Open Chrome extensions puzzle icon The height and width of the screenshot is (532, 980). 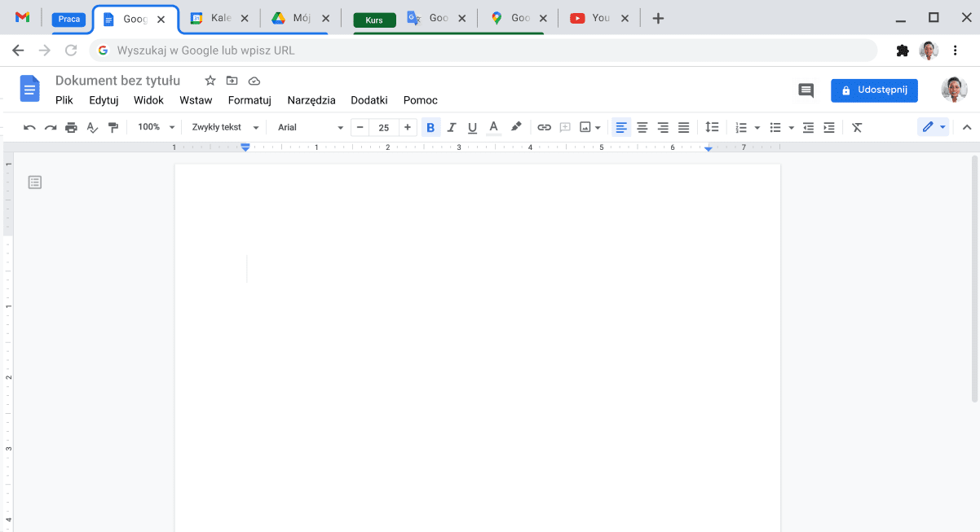[x=903, y=51]
